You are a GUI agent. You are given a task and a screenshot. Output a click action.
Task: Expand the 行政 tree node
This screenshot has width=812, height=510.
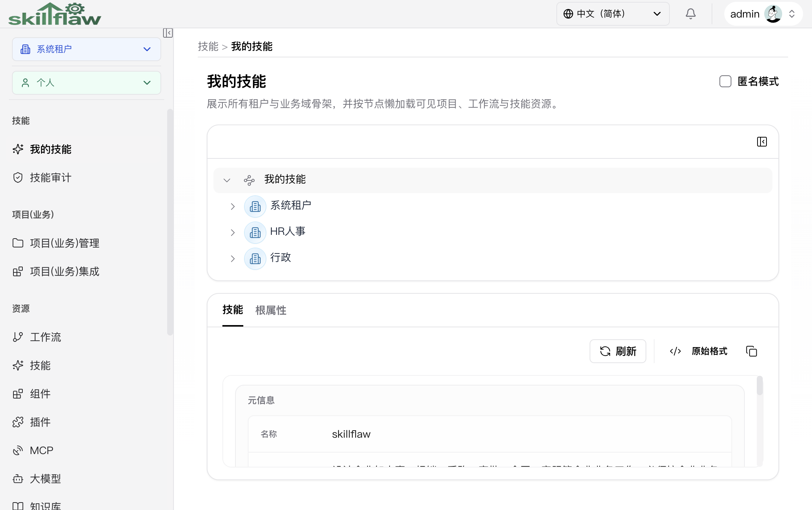(x=232, y=259)
